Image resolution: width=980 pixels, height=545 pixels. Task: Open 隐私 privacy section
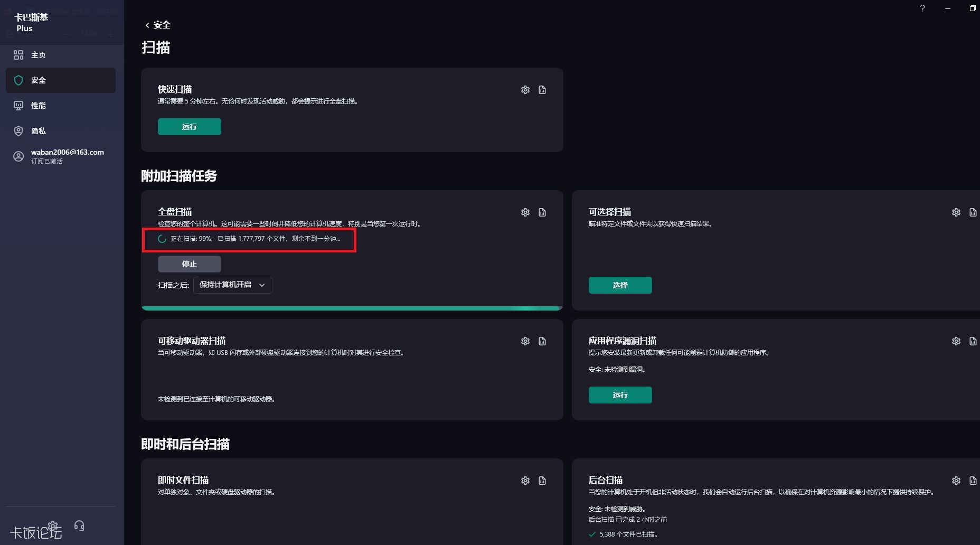[61, 131]
